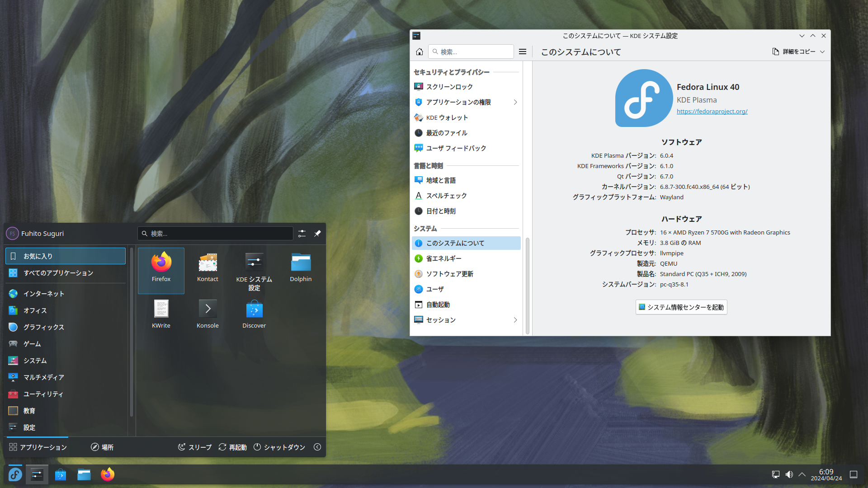Click システム情報センターを起動 button
Image resolution: width=868 pixels, height=488 pixels.
click(681, 307)
